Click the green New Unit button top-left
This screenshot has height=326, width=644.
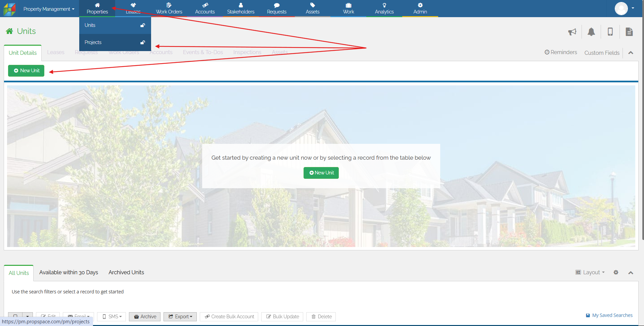click(x=26, y=71)
